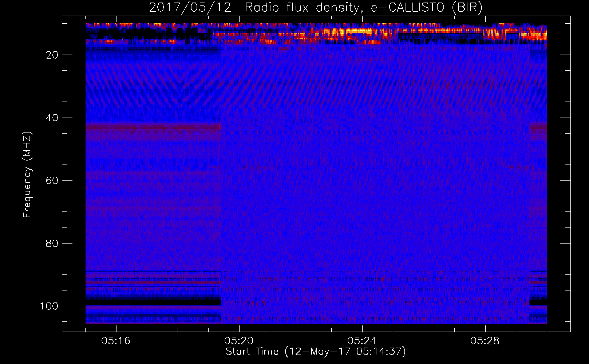This screenshot has height=364, width=589.
Task: Click the 05:20 time tick label
Action: click(239, 341)
